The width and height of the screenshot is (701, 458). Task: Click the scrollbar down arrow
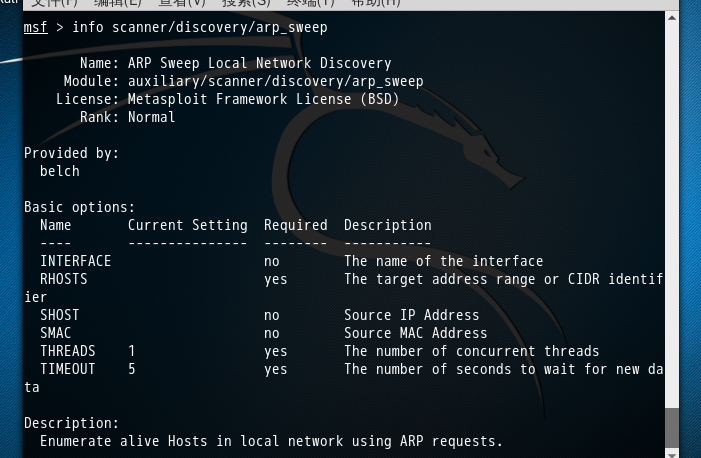pos(671,454)
